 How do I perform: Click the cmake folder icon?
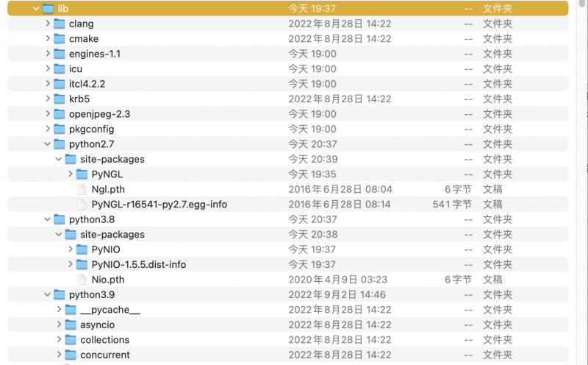pos(60,38)
